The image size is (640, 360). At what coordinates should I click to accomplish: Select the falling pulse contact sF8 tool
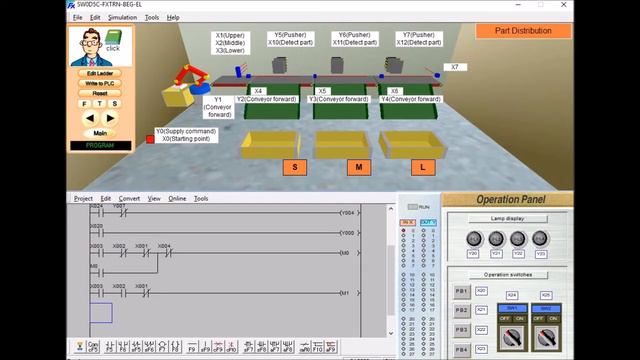[262, 347]
